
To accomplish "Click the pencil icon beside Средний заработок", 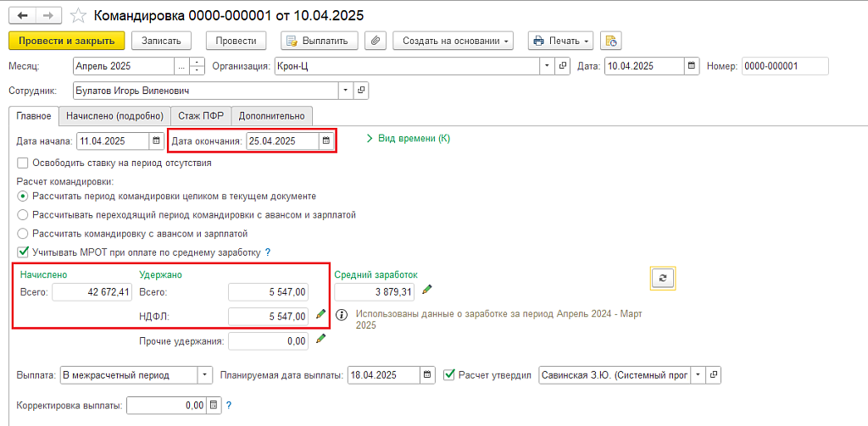I will coord(427,290).
